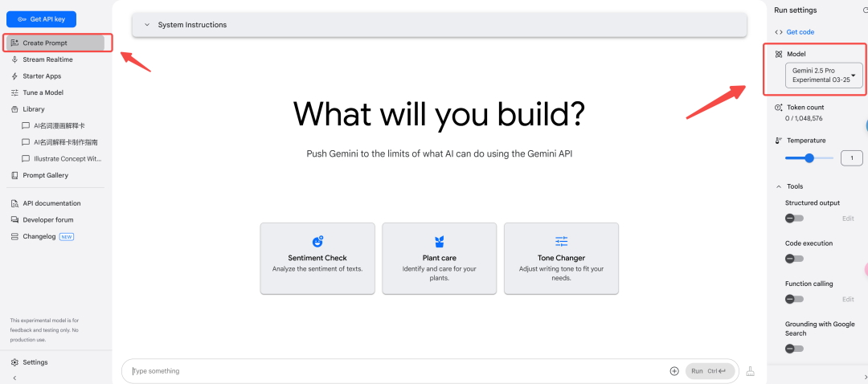Open the Gemini 2.5 Pro model dropdown
868x384 pixels.
tap(824, 76)
